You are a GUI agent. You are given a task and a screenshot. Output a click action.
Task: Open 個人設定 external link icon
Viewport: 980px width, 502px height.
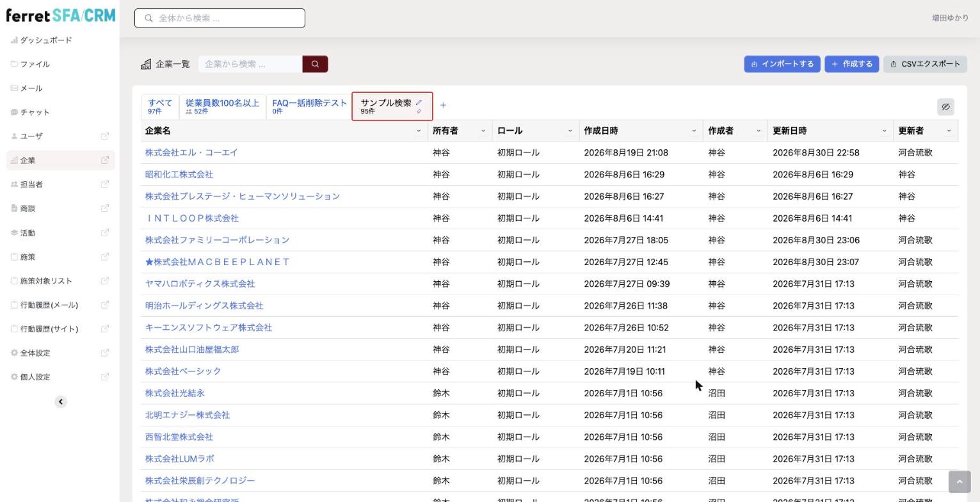(105, 376)
